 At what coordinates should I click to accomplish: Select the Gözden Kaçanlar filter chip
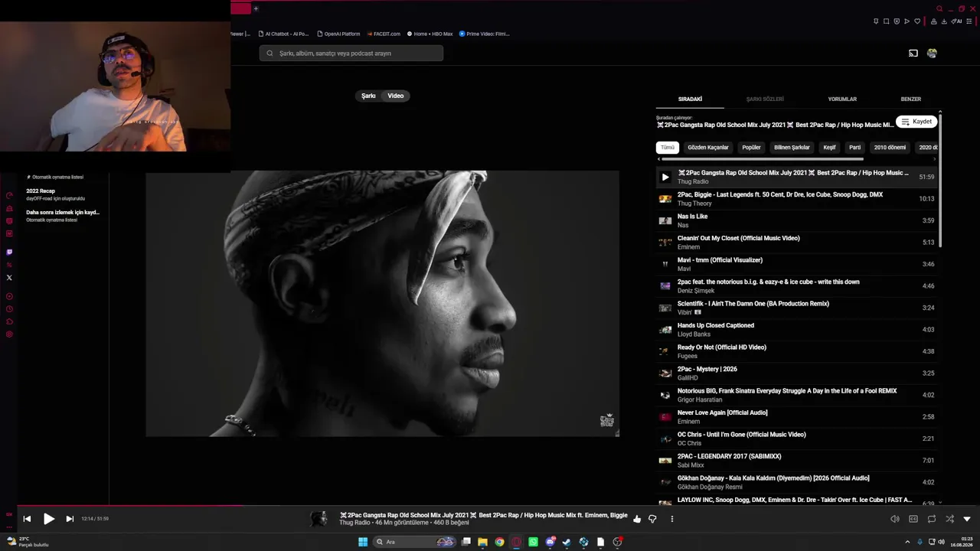pos(708,147)
